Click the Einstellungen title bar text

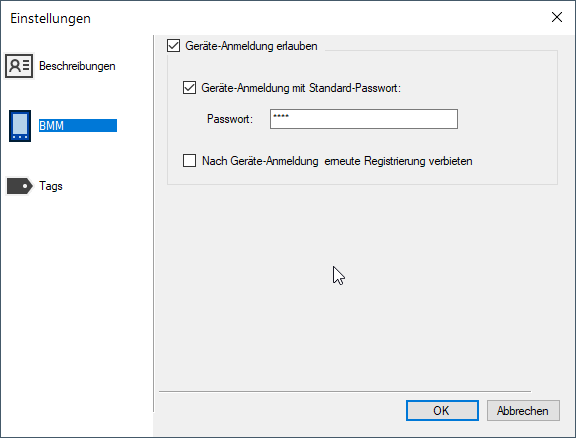tap(50, 18)
